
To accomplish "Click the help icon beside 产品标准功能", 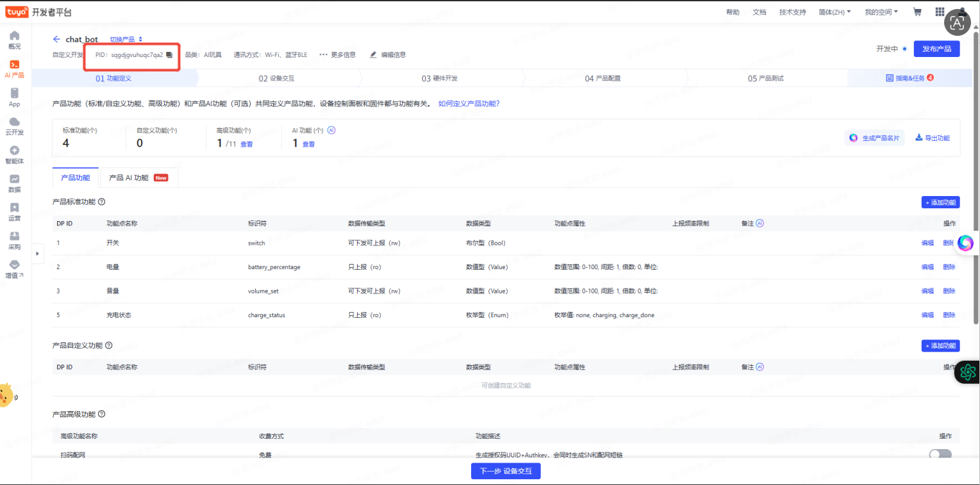I will pyautogui.click(x=102, y=202).
